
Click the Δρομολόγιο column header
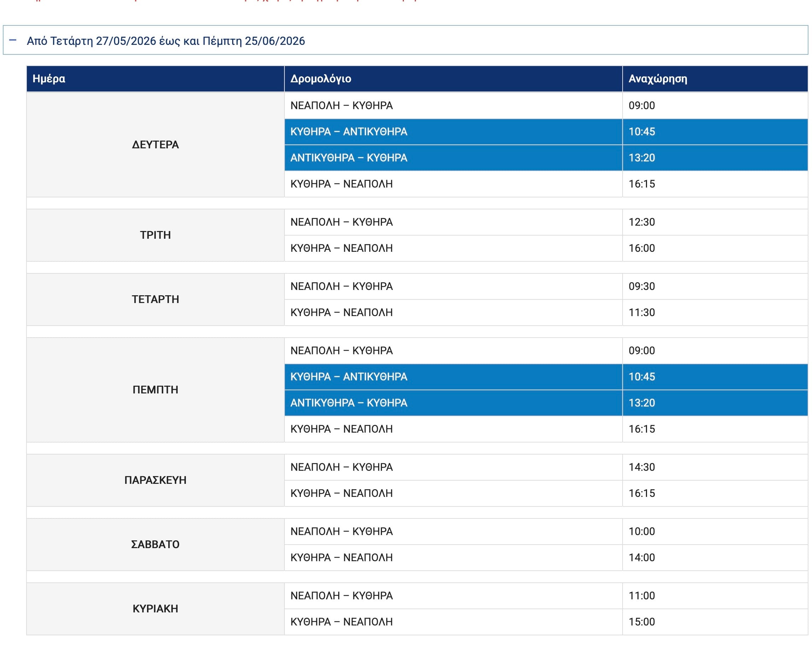pyautogui.click(x=320, y=79)
